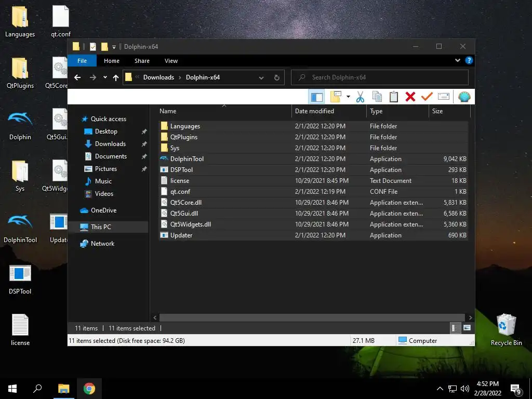Click the Paste clipboard icon
This screenshot has width=532, height=399.
click(394, 97)
